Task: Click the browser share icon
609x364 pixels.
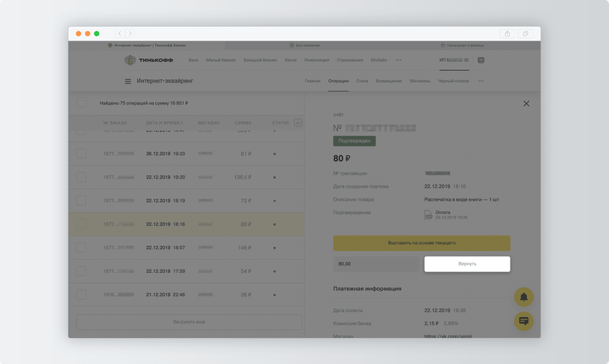Action: point(507,34)
